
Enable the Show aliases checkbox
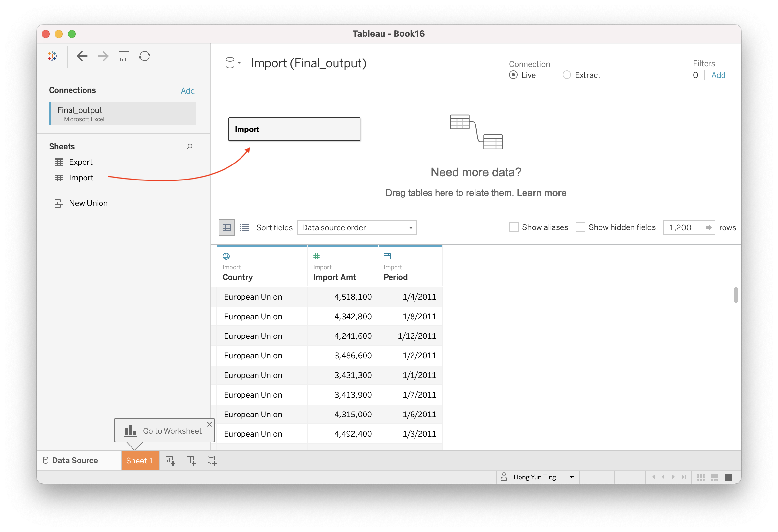click(x=514, y=227)
